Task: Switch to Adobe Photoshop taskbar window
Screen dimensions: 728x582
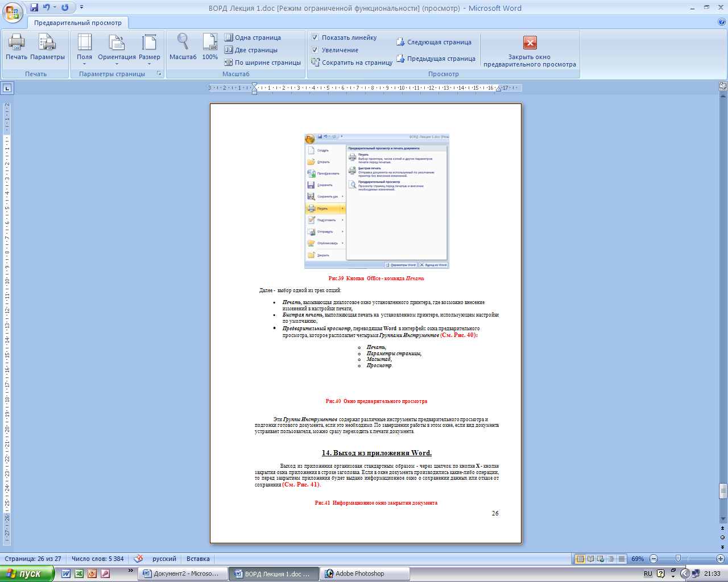Action: coord(365,573)
